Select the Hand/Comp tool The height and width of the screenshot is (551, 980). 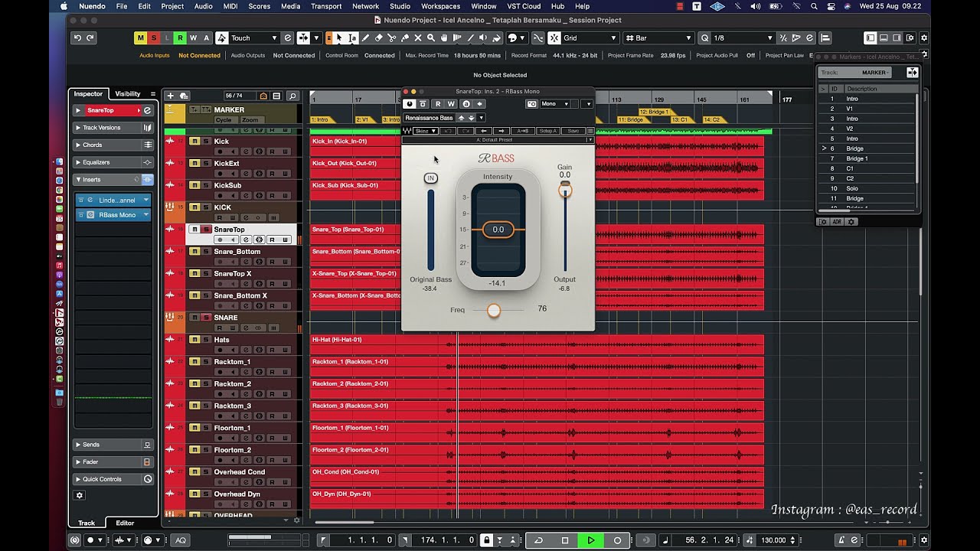pyautogui.click(x=444, y=37)
